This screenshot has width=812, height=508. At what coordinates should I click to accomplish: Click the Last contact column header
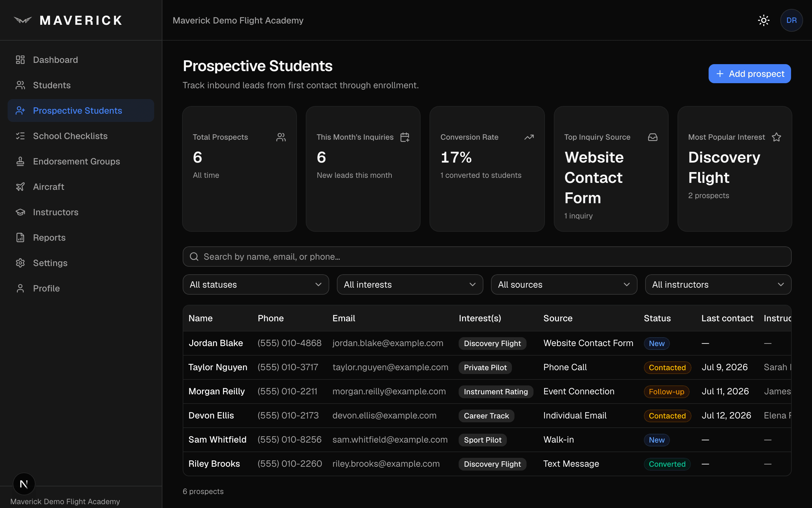pyautogui.click(x=727, y=318)
